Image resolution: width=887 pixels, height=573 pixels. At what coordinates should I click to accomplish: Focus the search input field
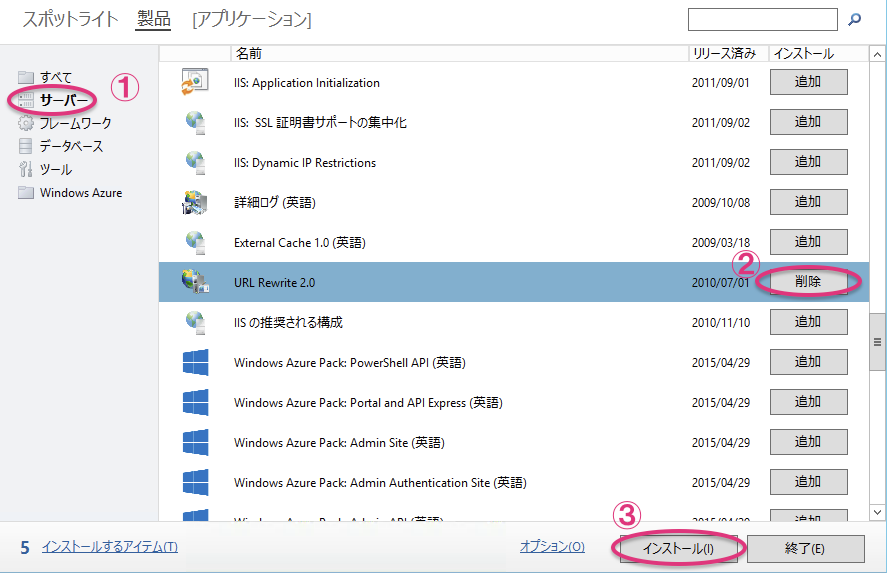tap(763, 19)
